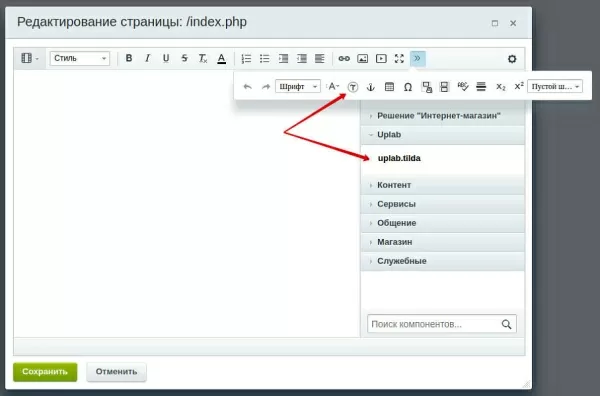Open the text color picker
Screen dimensions: 600x396
tap(222, 58)
